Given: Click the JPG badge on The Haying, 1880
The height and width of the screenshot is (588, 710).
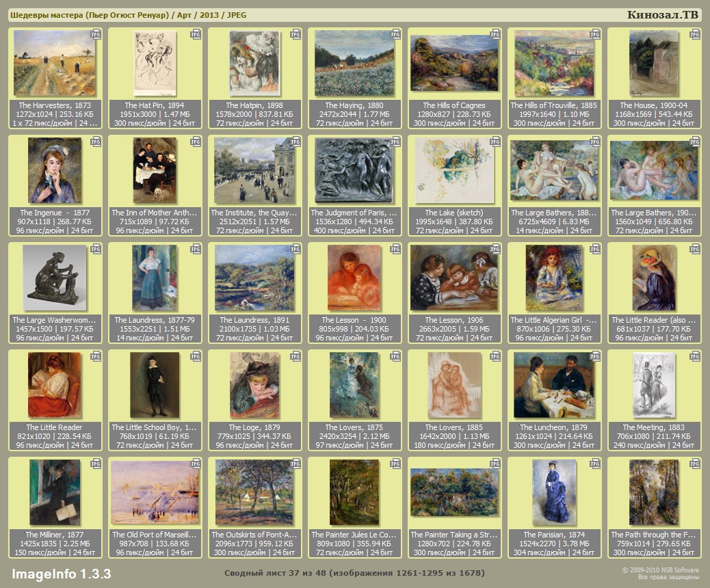Looking at the screenshot, I should [x=395, y=34].
